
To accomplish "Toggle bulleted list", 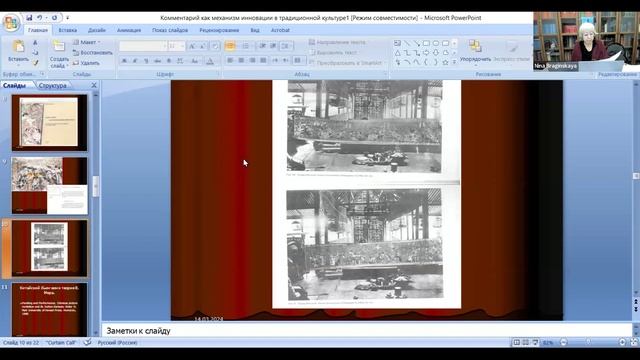I will coord(230,46).
